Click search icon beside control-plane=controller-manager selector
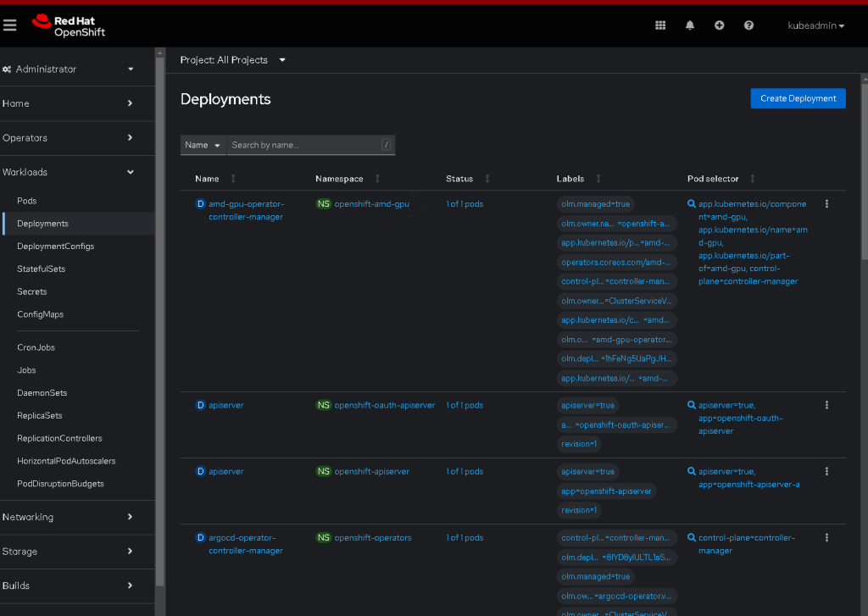 (692, 537)
